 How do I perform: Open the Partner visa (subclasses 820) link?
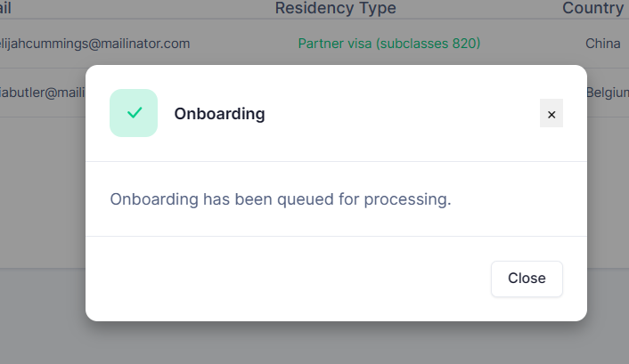pyautogui.click(x=389, y=44)
